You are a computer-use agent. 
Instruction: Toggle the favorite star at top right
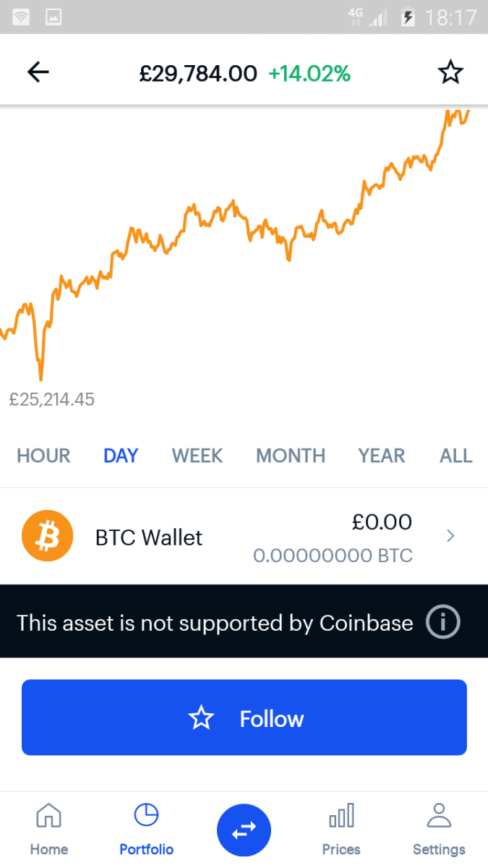450,72
